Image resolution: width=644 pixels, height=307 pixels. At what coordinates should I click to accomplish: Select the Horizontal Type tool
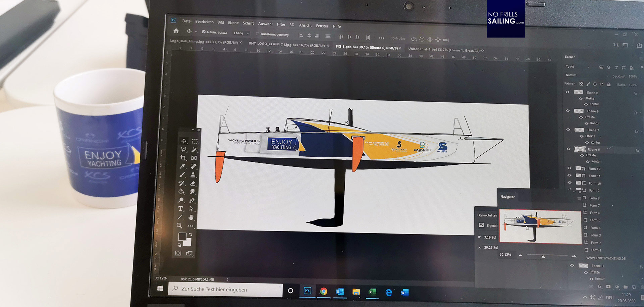tap(180, 209)
